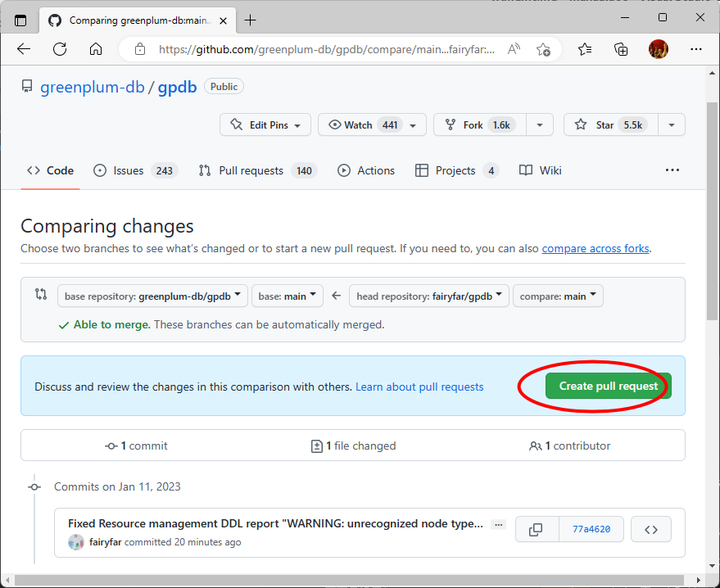Click the scroll up arrow
Screen dimensions: 720x588
pyautogui.click(x=712, y=73)
